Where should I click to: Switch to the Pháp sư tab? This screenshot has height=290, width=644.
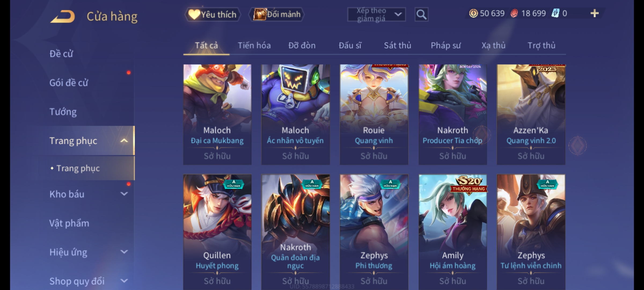point(446,45)
